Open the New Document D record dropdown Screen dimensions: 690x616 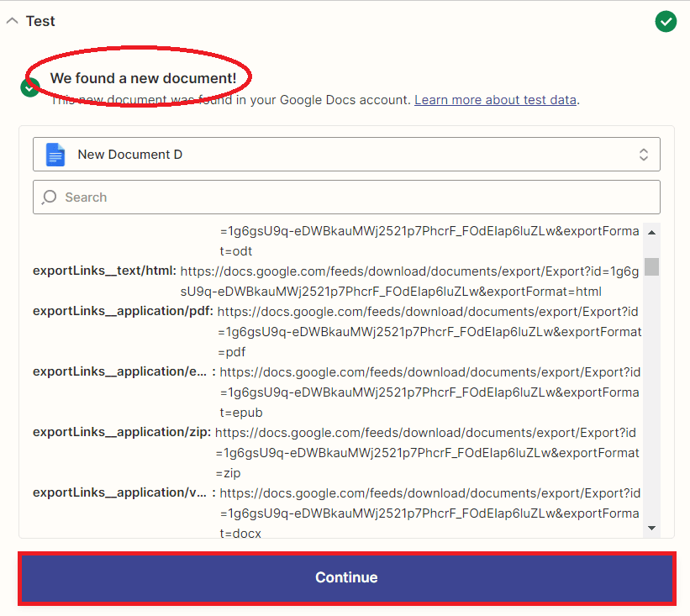[x=346, y=155]
